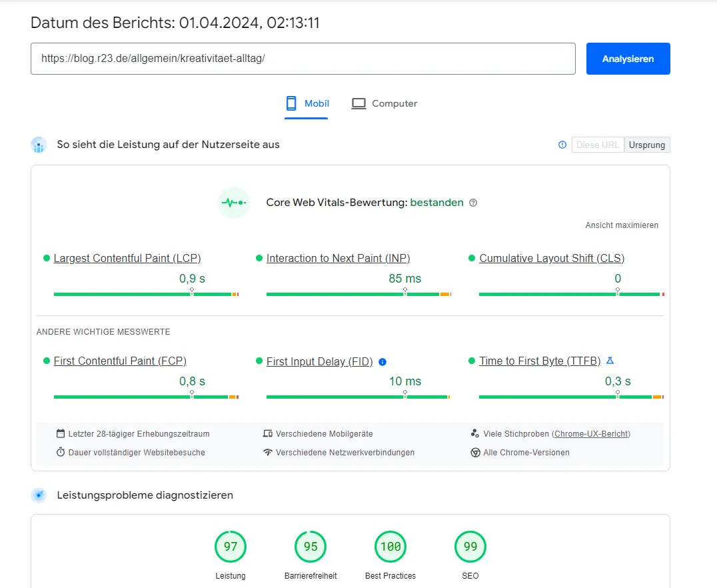Screen dimensions: 717x588
Task: Click stopwatch icon by Dauer vollständiger Websitebesuche
Action: click(61, 452)
